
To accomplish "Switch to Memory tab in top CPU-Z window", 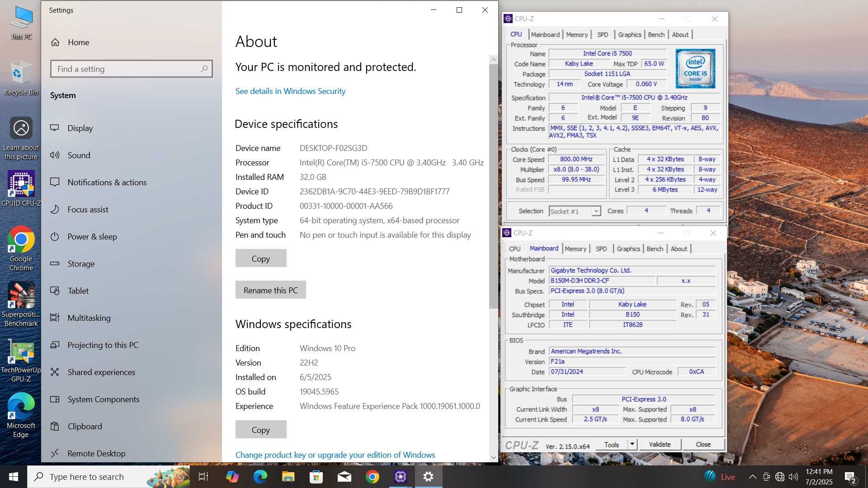I will tap(577, 35).
